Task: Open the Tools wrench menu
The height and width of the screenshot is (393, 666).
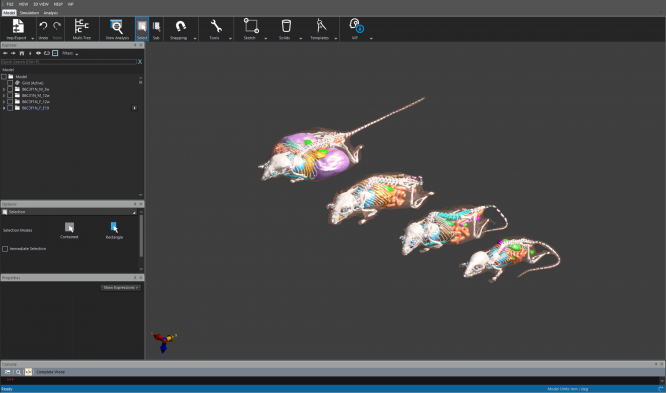Action: click(216, 26)
